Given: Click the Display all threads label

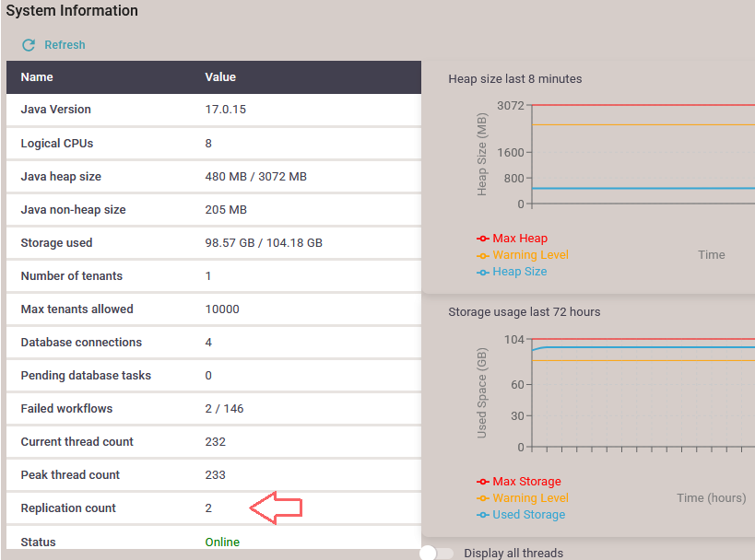Looking at the screenshot, I should point(513,554).
